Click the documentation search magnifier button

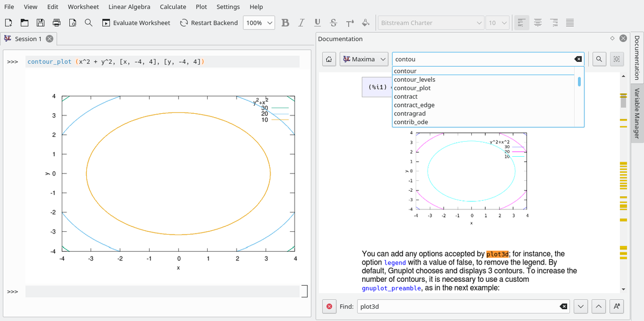click(x=599, y=59)
